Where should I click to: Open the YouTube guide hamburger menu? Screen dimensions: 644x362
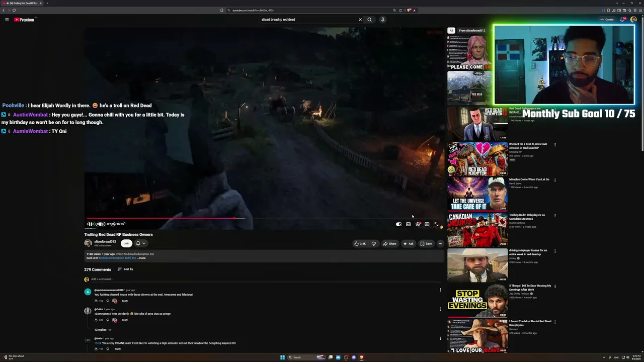pos(7,20)
